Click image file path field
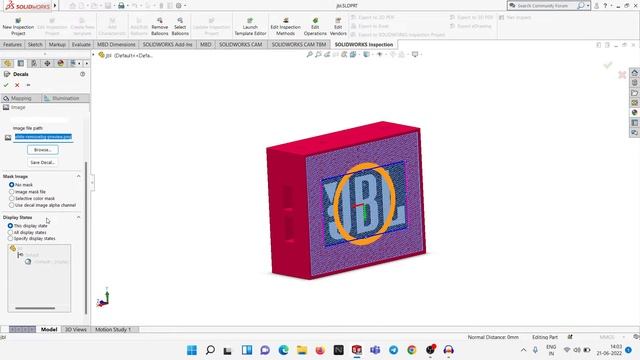This screenshot has width=640, height=360. pyautogui.click(x=43, y=137)
